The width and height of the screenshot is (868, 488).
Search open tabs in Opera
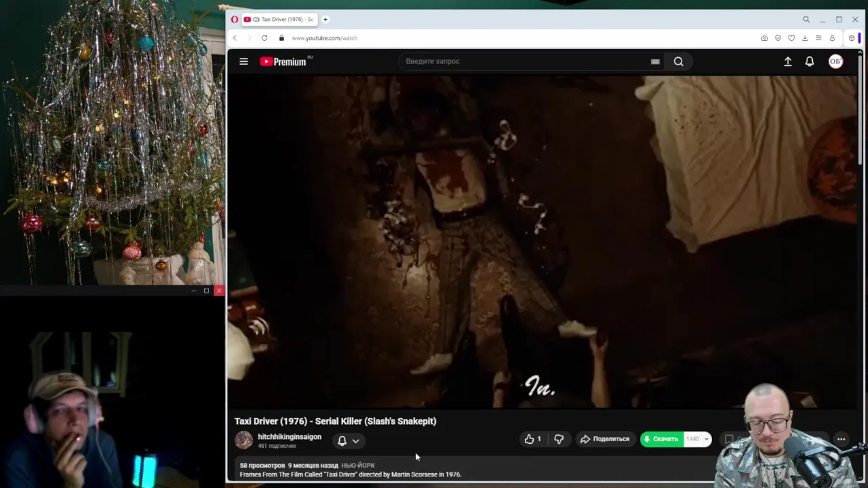806,20
